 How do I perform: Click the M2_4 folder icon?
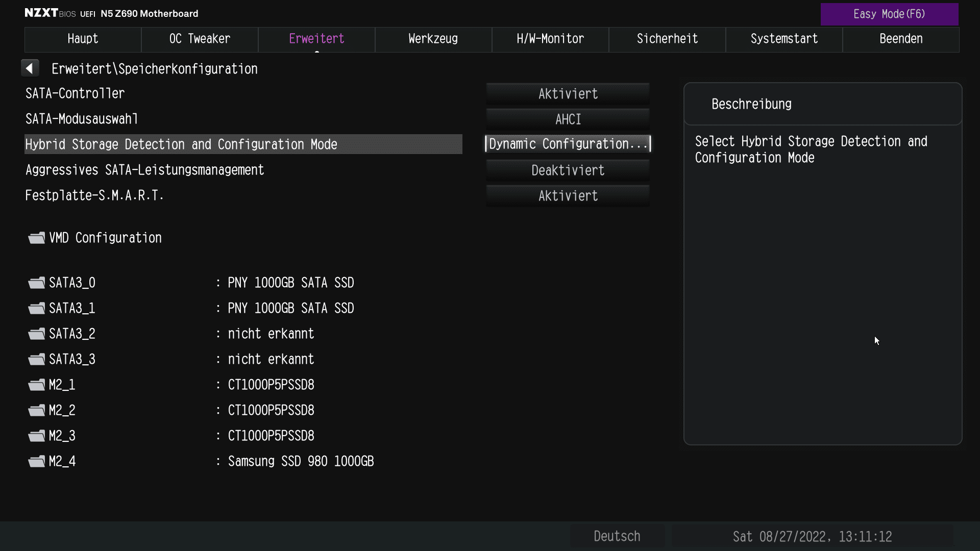(x=37, y=462)
